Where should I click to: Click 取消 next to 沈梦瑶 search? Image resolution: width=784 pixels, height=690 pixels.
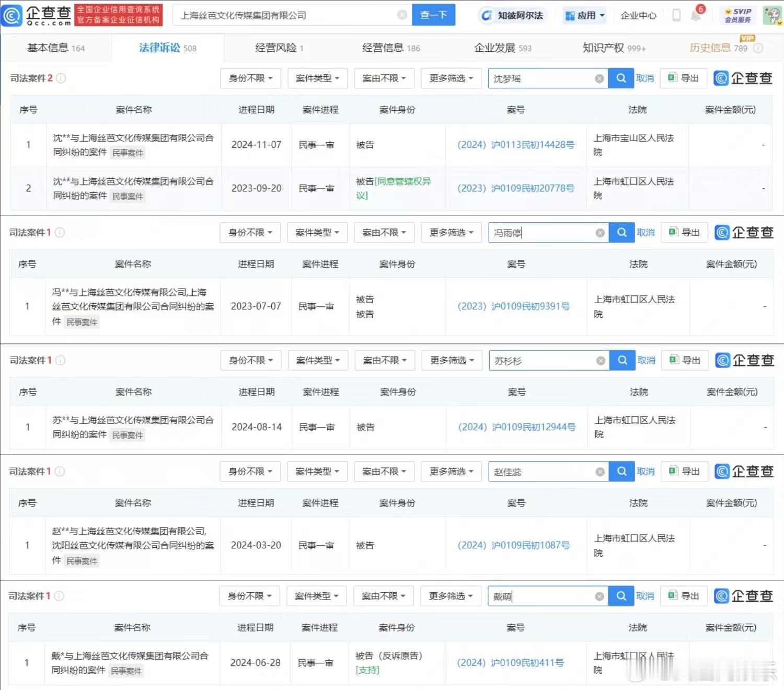(645, 78)
